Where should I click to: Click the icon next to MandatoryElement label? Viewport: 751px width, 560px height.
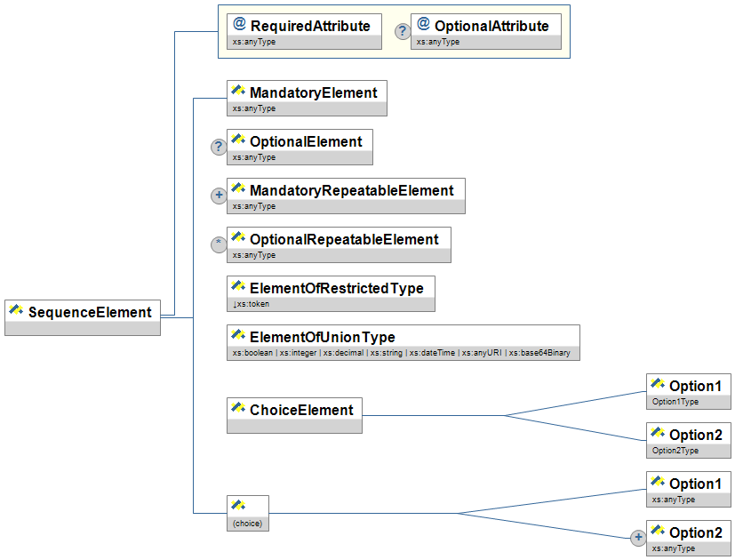coord(238,92)
